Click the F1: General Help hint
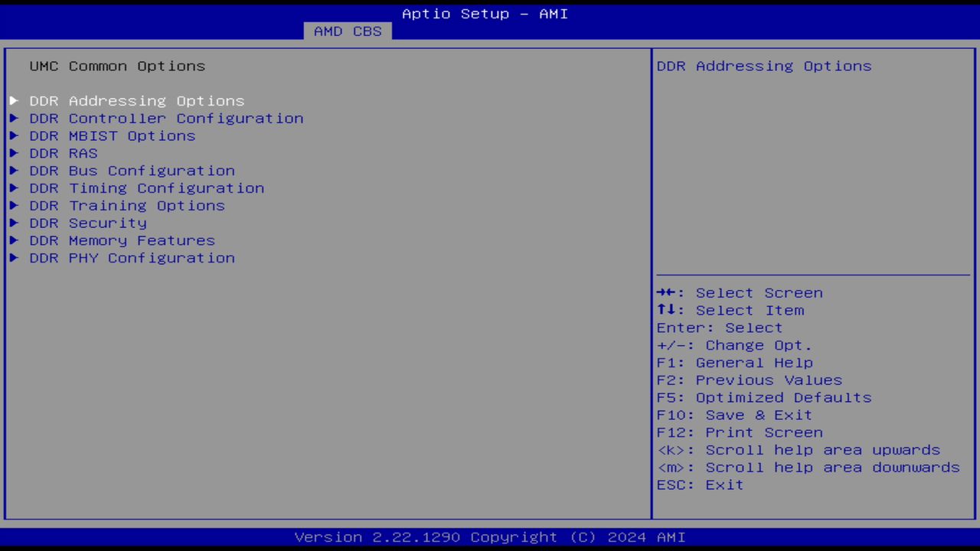980x551 pixels. [734, 363]
